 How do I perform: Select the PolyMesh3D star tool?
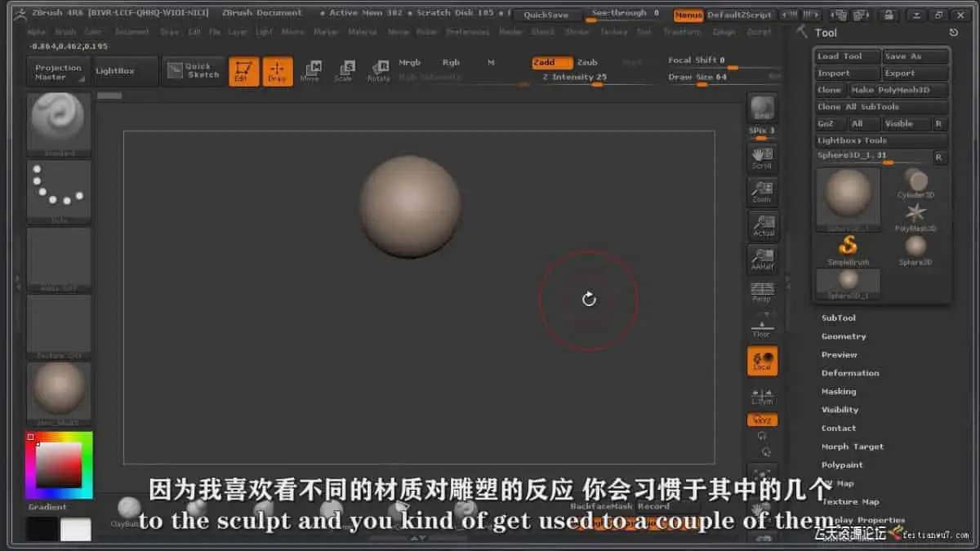[x=915, y=217]
